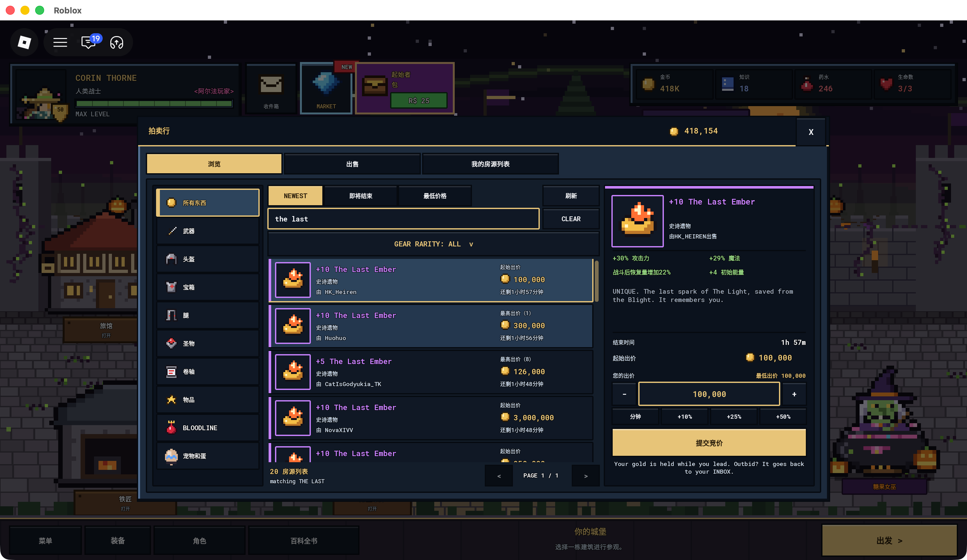Open the Roblox logo menu
The height and width of the screenshot is (560, 967).
coord(24,42)
